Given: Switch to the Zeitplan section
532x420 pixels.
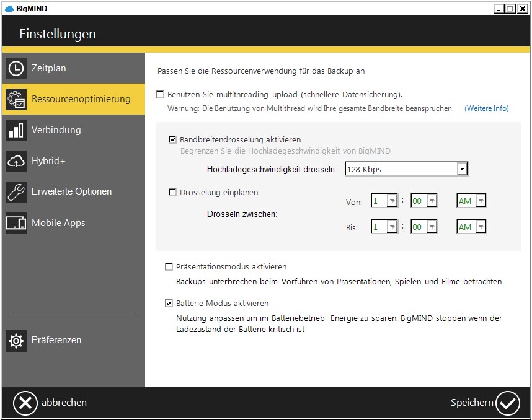Looking at the screenshot, I should pyautogui.click(x=74, y=68).
